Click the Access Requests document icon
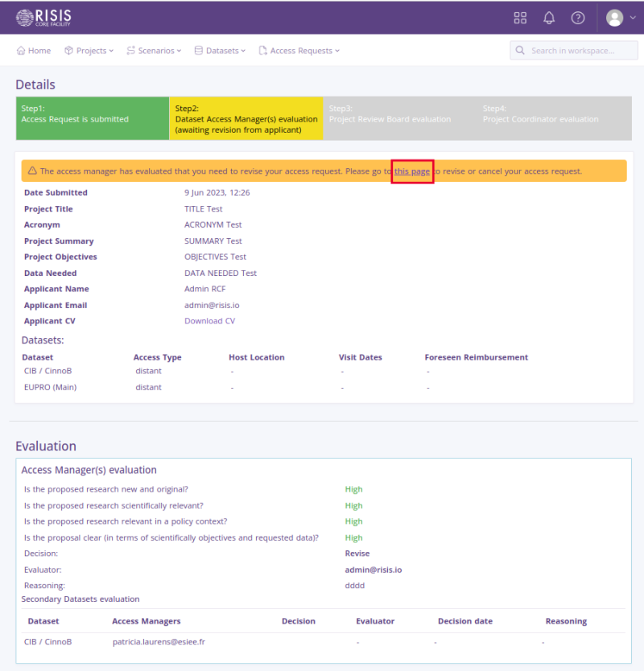 [262, 50]
